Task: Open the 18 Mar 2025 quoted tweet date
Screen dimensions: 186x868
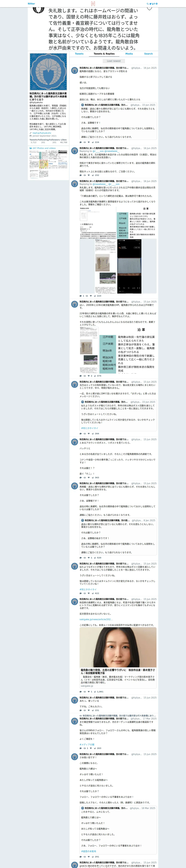Action: click(x=148, y=808)
